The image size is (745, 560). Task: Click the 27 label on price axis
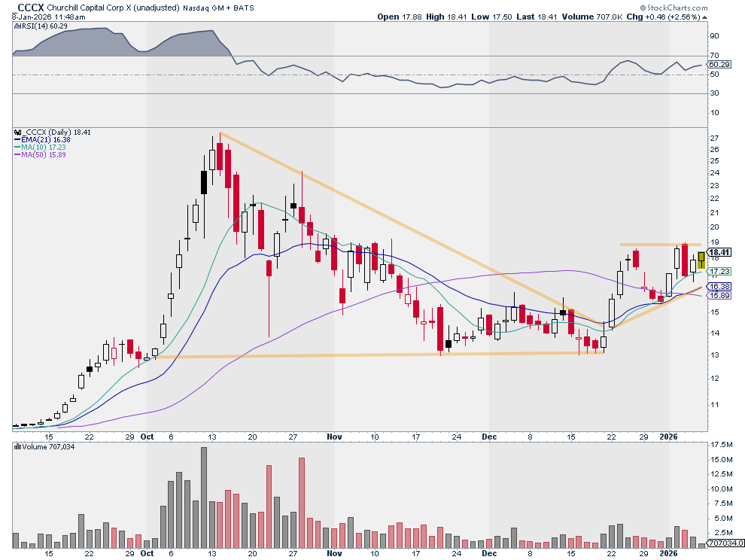(x=714, y=138)
